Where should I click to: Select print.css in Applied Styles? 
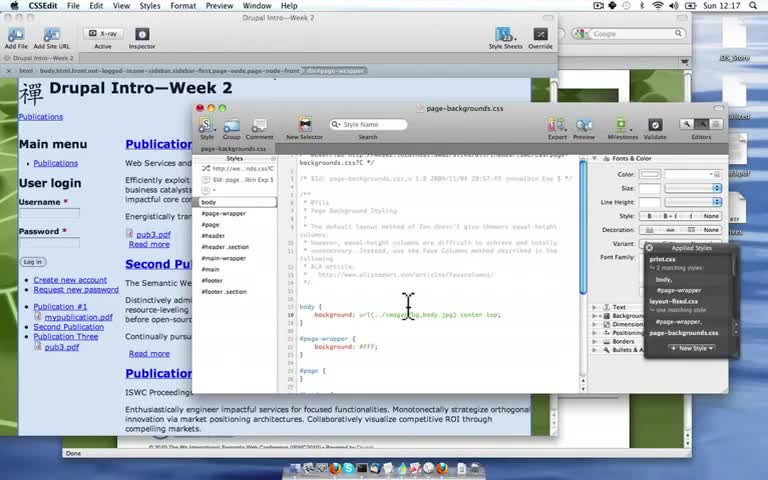tap(662, 259)
